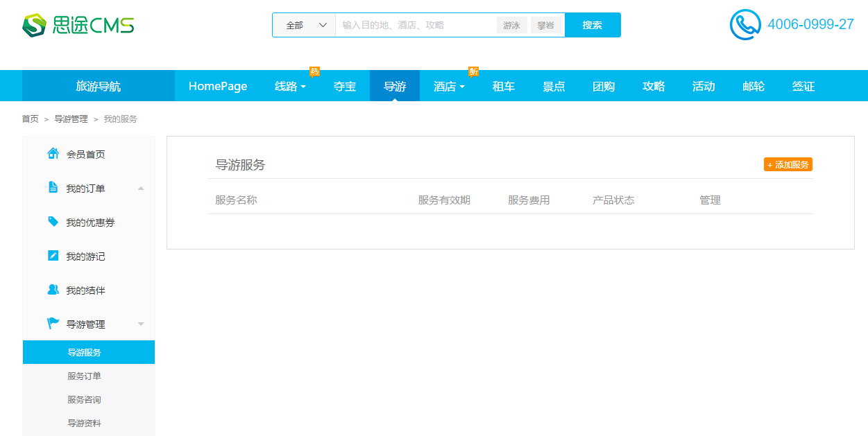Viewport: 868px width, 436px height.
Task: Click the 游泳 suggested keyword tag
Action: [x=511, y=25]
